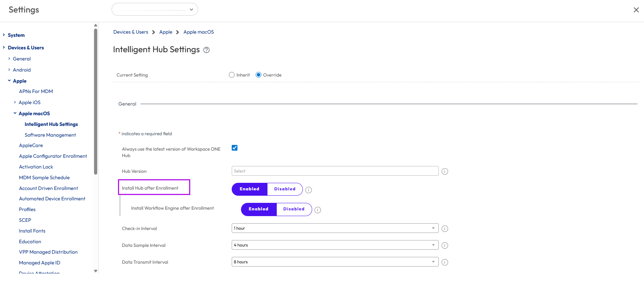
Task: Open Profiles in the sidebar
Action: coord(27,209)
